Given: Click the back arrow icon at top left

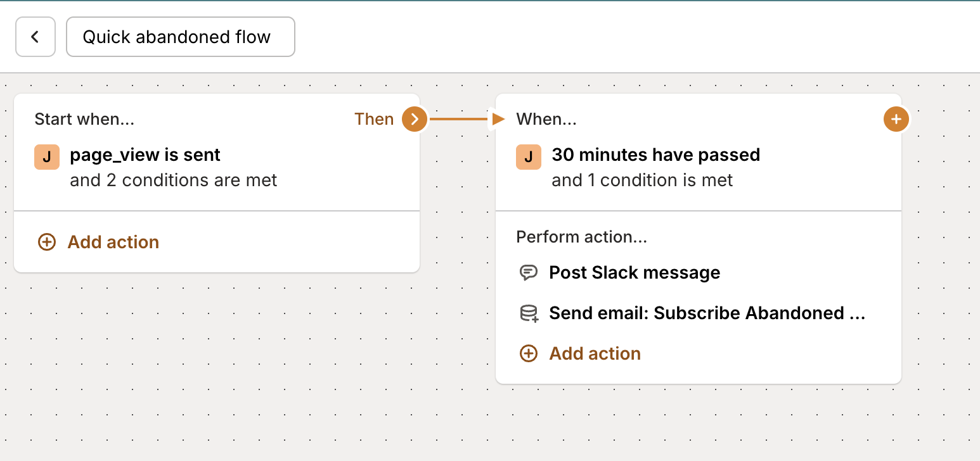Looking at the screenshot, I should 35,36.
